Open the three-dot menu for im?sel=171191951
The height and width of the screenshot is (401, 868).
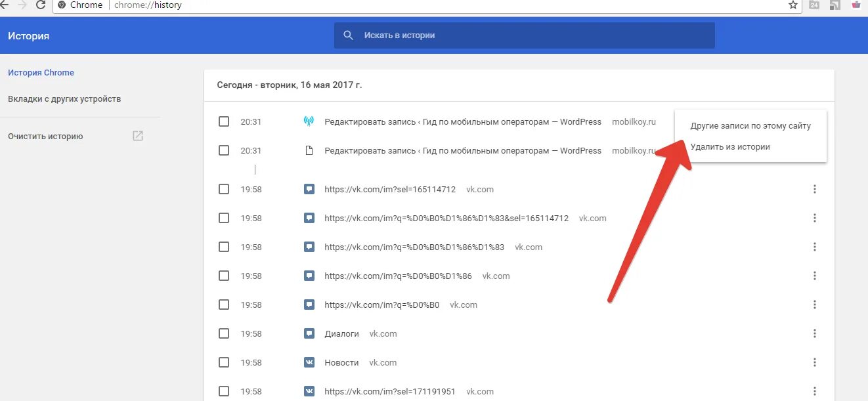(814, 391)
